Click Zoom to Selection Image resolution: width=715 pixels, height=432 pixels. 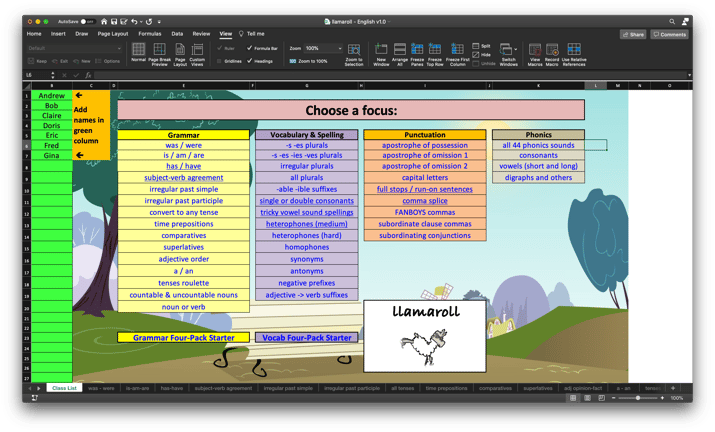[354, 54]
